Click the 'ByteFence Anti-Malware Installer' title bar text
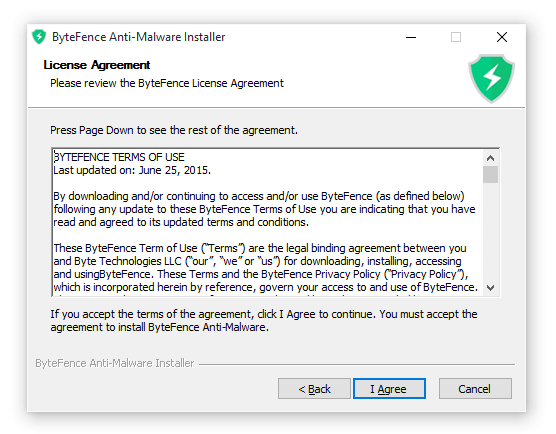 pos(139,37)
